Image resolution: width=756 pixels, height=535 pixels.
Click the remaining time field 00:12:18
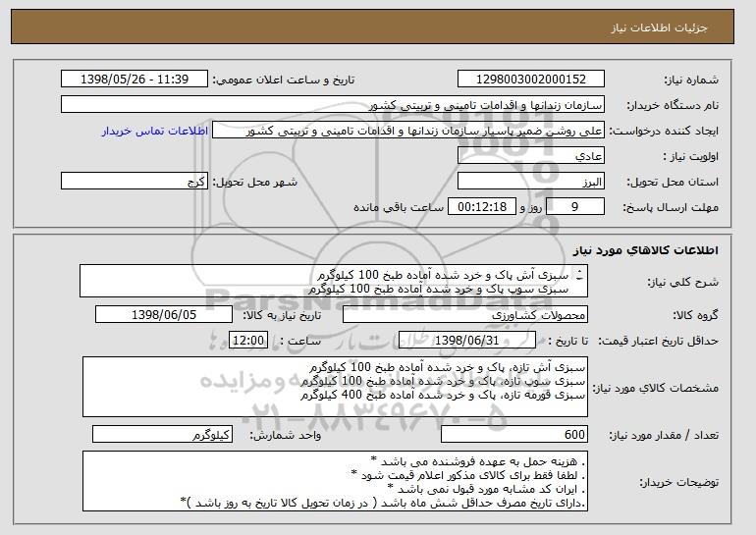coord(482,207)
